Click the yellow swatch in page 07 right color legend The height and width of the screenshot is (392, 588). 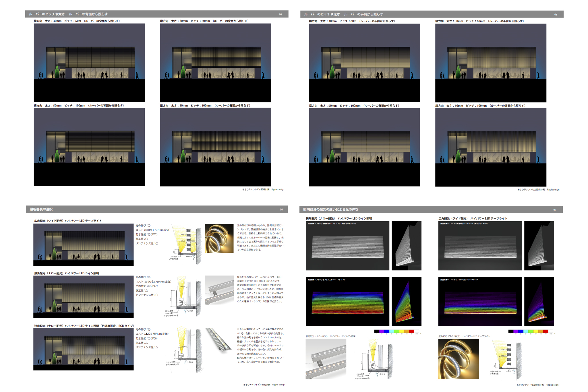[x=535, y=331]
